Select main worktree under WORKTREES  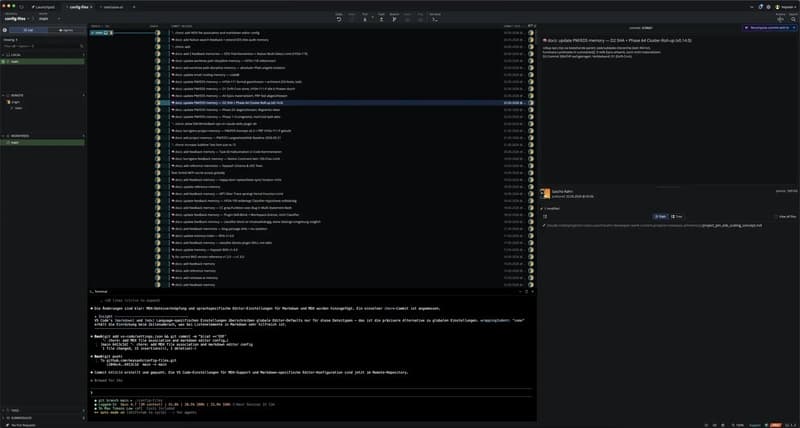tap(43, 143)
